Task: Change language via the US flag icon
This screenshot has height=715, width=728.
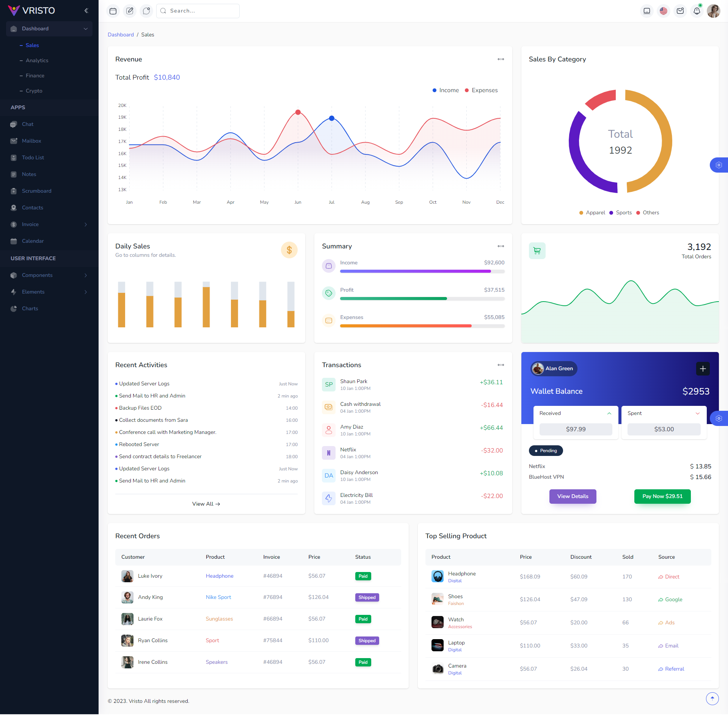Action: click(663, 11)
